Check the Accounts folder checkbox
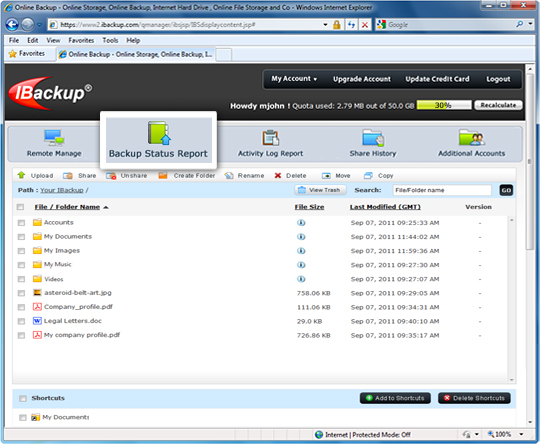540x444 pixels. pos(21,223)
